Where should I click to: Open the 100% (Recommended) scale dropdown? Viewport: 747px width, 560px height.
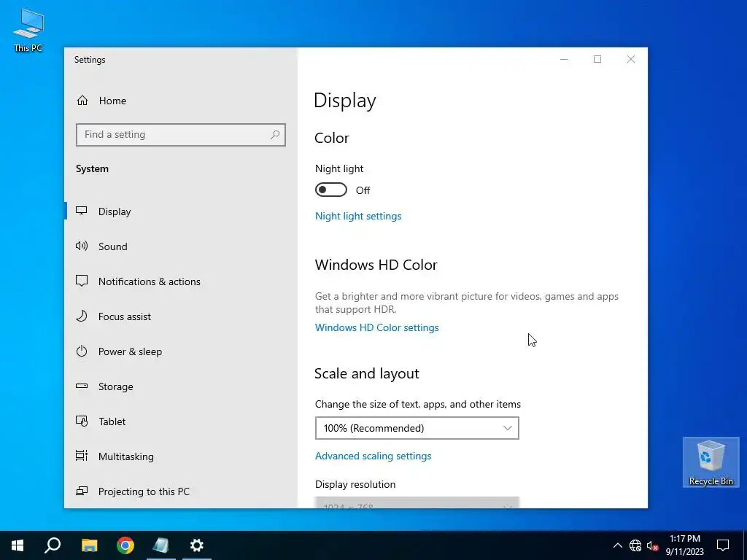(x=417, y=428)
